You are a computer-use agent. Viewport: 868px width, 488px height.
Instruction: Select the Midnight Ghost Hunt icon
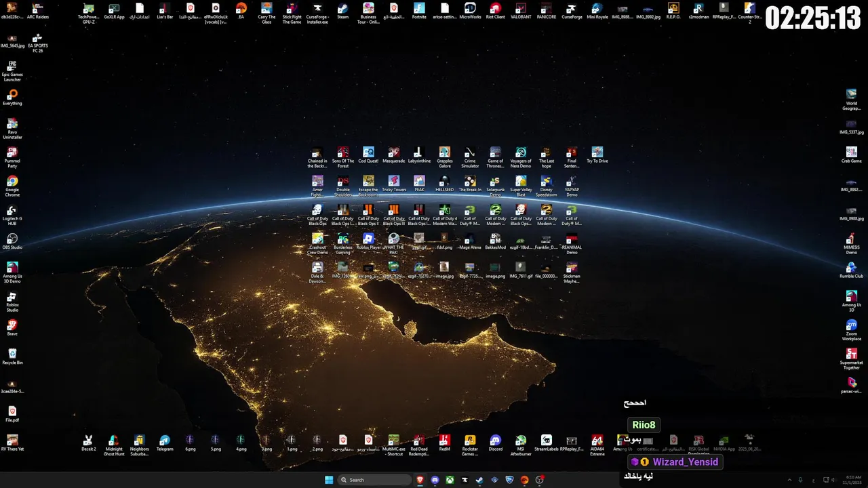click(x=114, y=445)
